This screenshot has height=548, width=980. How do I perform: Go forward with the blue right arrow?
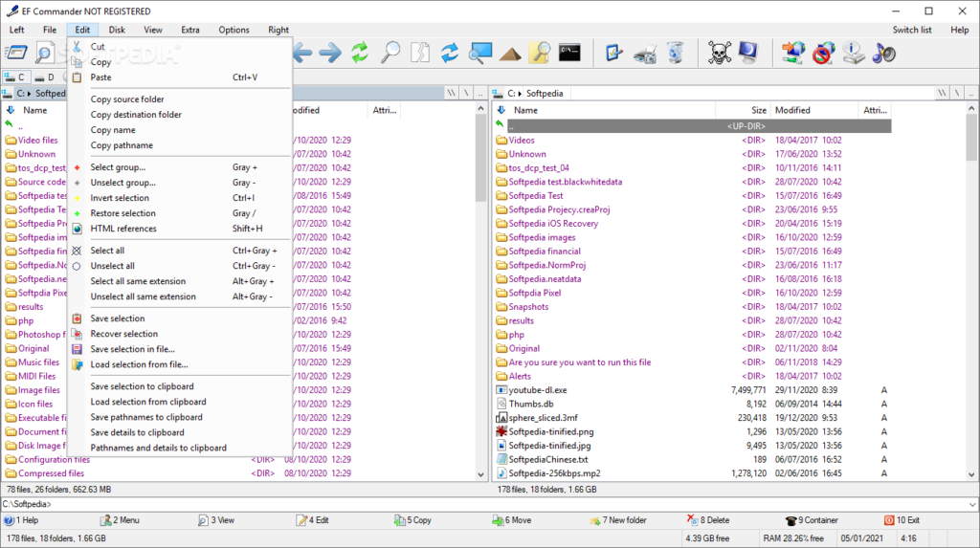[330, 54]
